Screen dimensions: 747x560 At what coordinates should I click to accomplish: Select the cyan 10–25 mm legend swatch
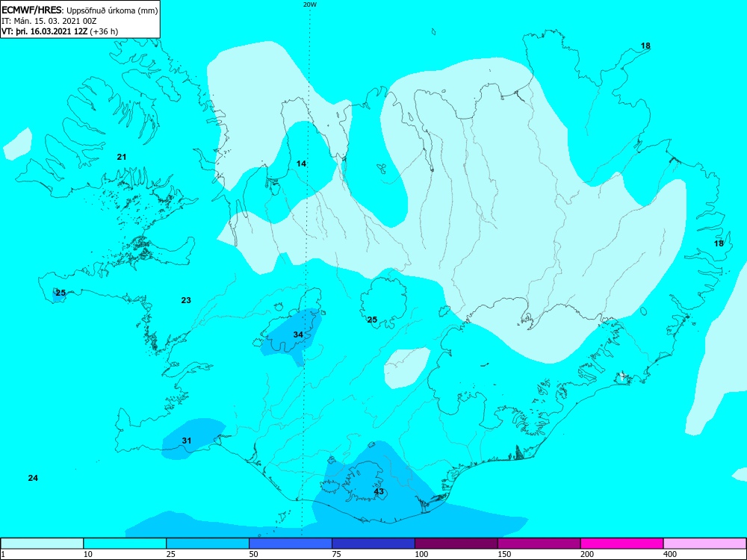[125, 544]
